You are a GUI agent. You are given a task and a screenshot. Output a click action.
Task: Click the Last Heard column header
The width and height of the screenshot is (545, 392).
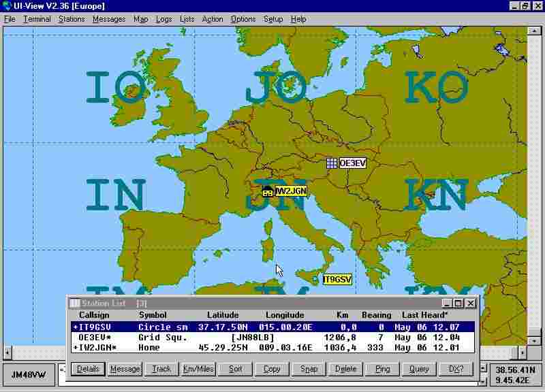pyautogui.click(x=424, y=315)
